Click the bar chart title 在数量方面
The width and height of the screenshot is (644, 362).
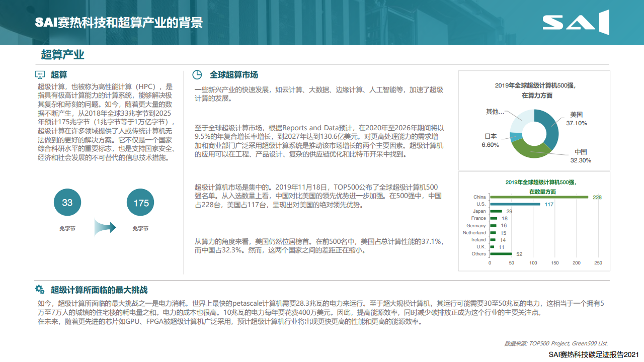(542, 192)
